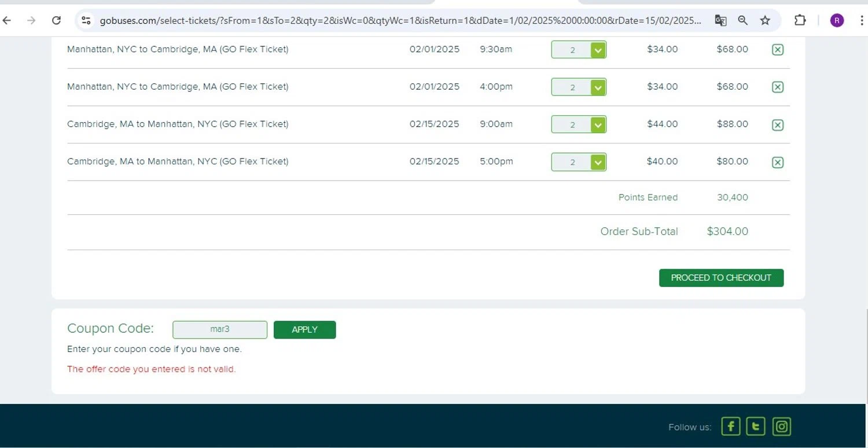Click the 9:30am departure time
The image size is (868, 448).
(496, 49)
